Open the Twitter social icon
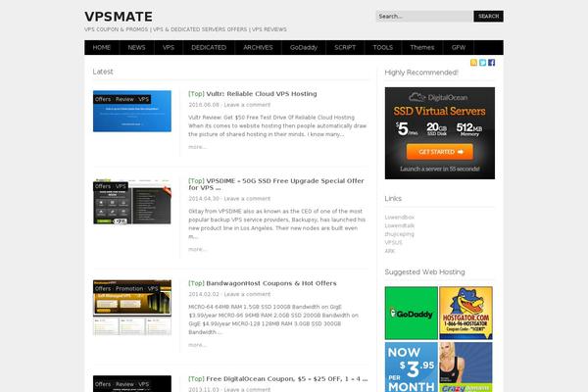588x392 pixels. 482,63
